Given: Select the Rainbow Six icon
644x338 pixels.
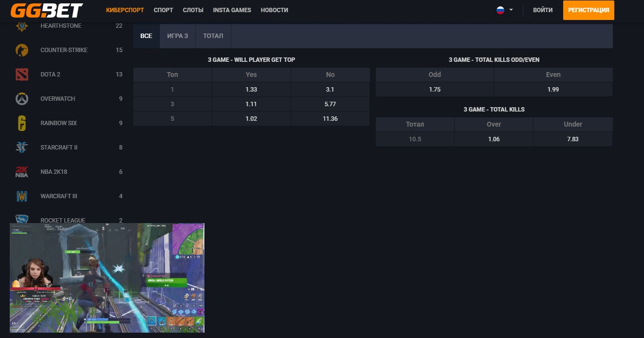Looking at the screenshot, I should 21,123.
